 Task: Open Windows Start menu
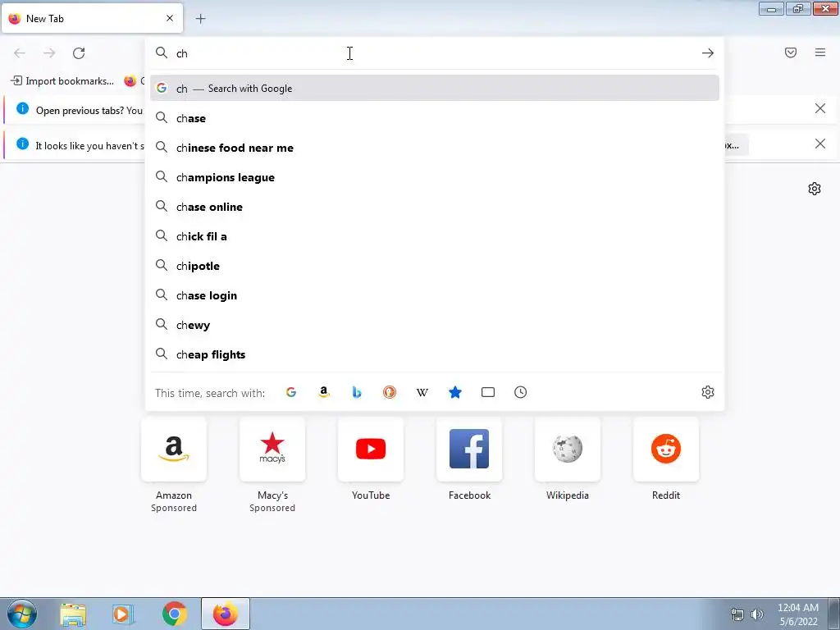[22, 614]
